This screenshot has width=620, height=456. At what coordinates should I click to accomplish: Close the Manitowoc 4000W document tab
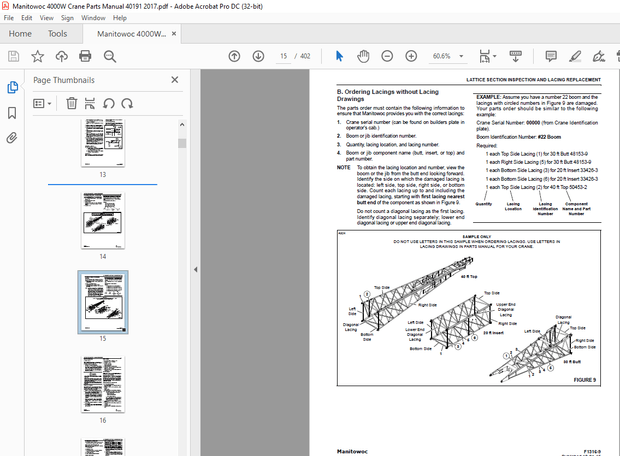(x=174, y=34)
